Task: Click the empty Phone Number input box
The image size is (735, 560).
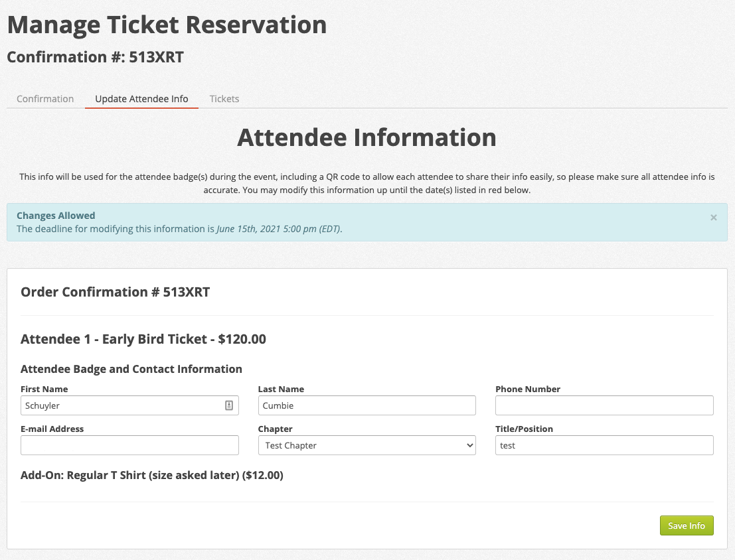Action: (604, 405)
